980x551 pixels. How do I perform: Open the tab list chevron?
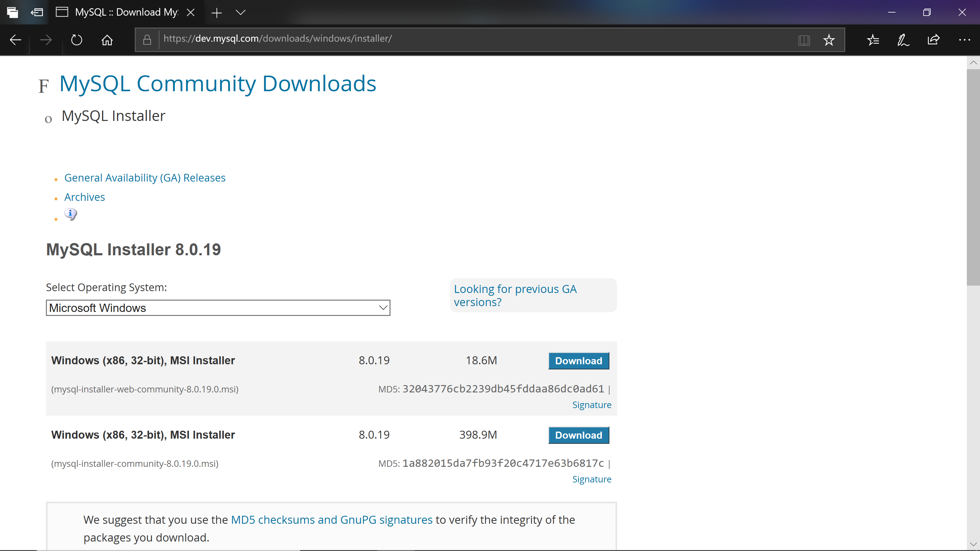240,12
